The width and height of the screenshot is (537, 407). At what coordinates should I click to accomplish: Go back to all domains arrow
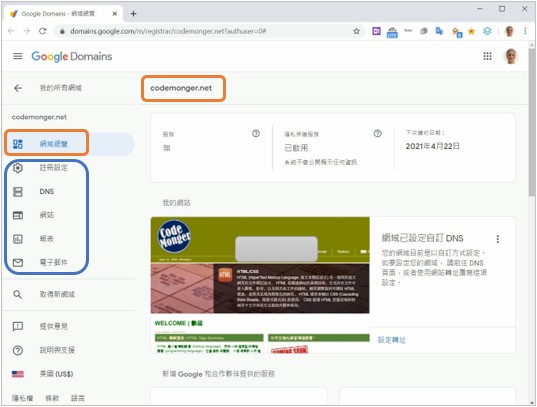pyautogui.click(x=18, y=88)
